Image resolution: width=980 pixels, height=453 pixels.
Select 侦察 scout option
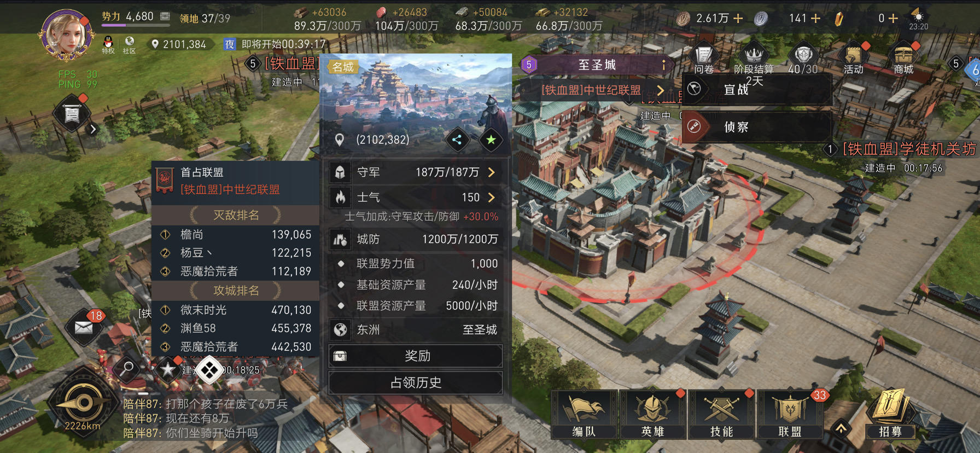(757, 127)
